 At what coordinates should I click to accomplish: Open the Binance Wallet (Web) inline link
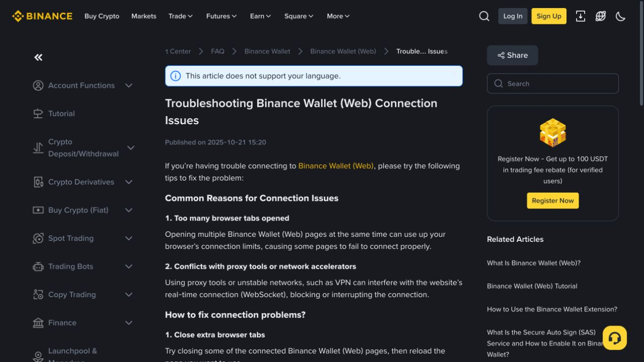coord(336,166)
